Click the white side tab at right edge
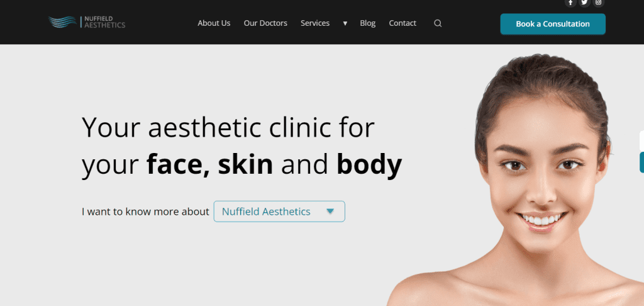644x306 pixels. pos(641,140)
